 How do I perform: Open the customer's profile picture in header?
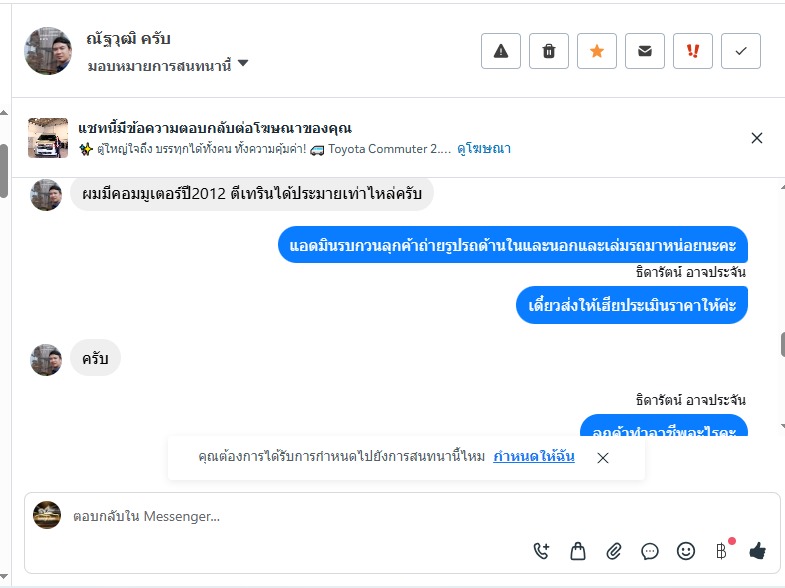tap(48, 51)
